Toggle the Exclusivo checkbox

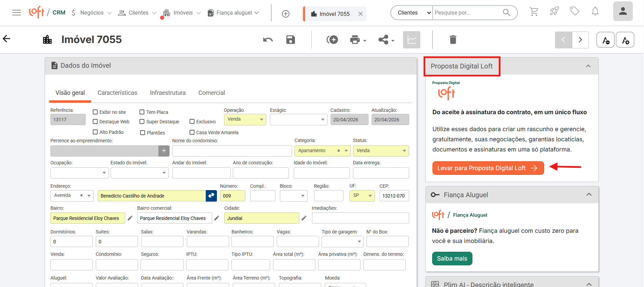click(192, 122)
